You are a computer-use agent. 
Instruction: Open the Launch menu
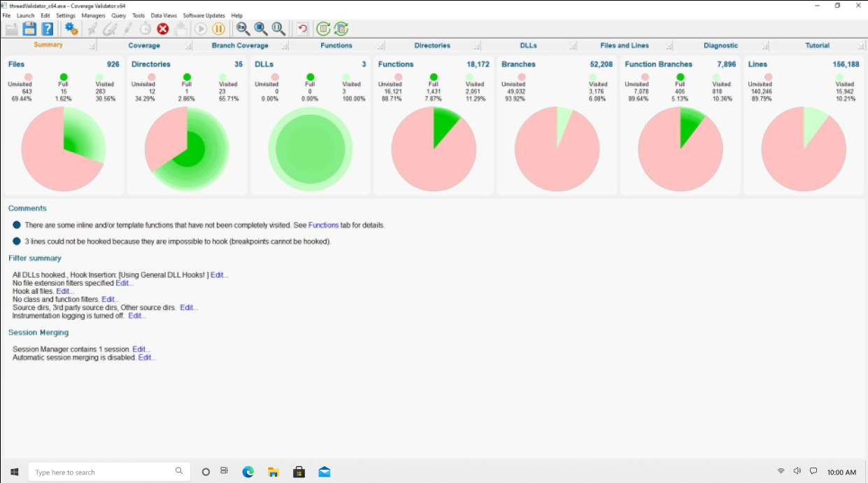coord(25,15)
